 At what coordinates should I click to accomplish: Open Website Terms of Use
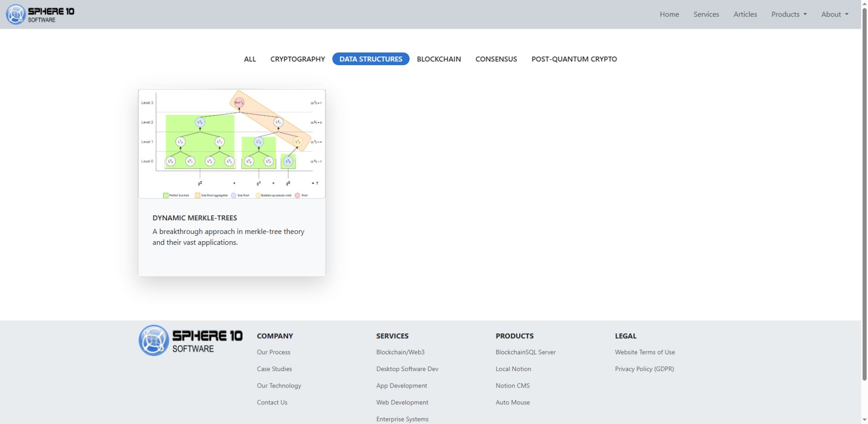tap(645, 352)
